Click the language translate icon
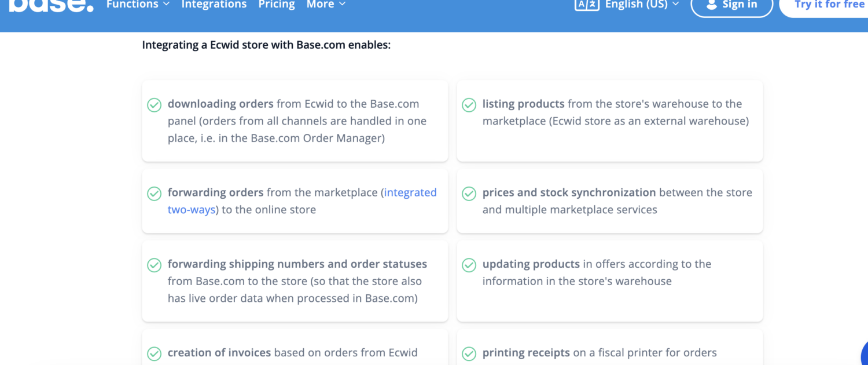 pos(587,5)
